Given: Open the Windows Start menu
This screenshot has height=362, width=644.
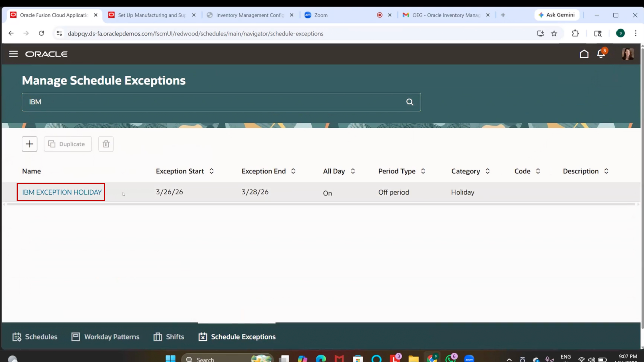Looking at the screenshot, I should pyautogui.click(x=170, y=359).
